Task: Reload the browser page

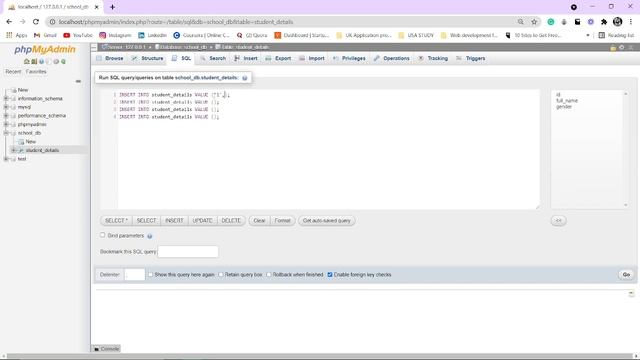Action: tap(36, 22)
